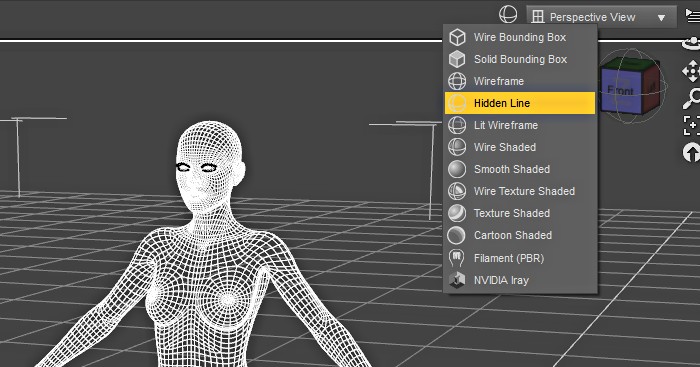Select the pan camera arrows icon
The width and height of the screenshot is (700, 367).
(692, 71)
